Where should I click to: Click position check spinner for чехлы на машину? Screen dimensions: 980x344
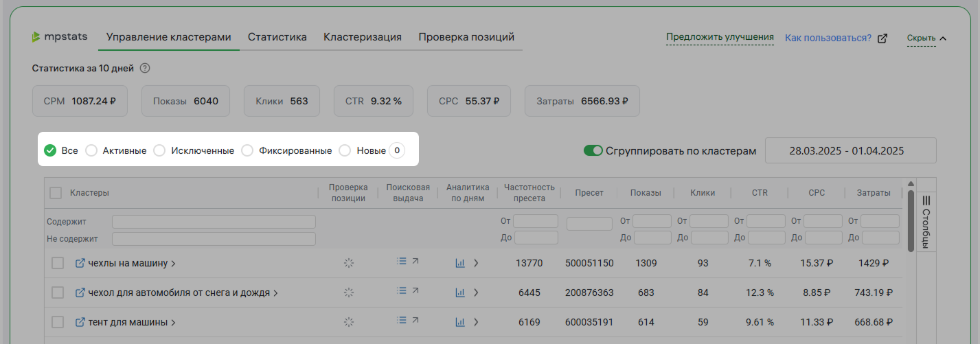coord(349,263)
